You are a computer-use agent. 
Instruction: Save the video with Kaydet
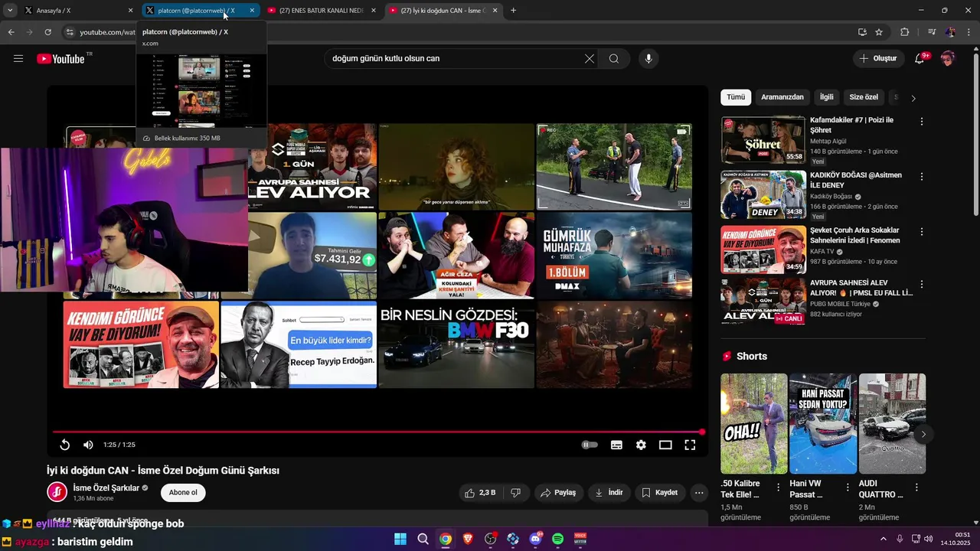click(660, 493)
